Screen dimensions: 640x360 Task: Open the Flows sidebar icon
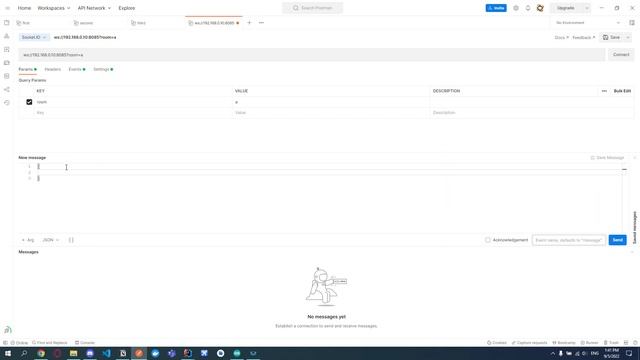pos(7,89)
